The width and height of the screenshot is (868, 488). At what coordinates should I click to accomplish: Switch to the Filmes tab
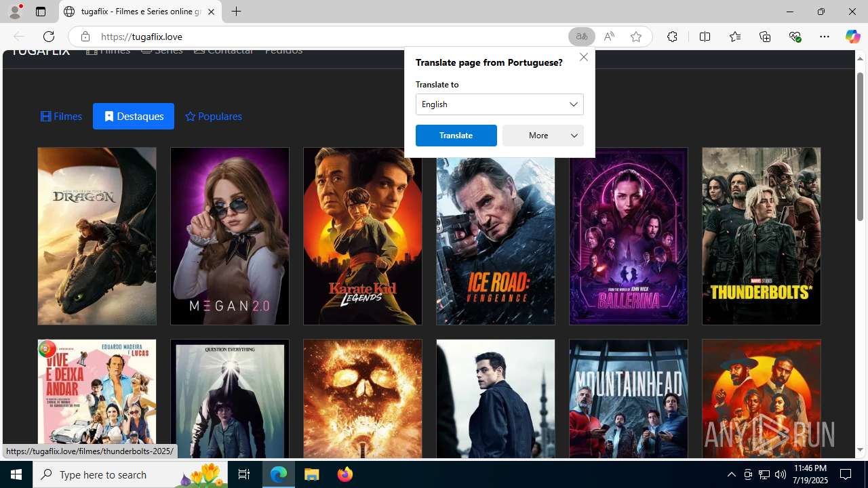61,117
